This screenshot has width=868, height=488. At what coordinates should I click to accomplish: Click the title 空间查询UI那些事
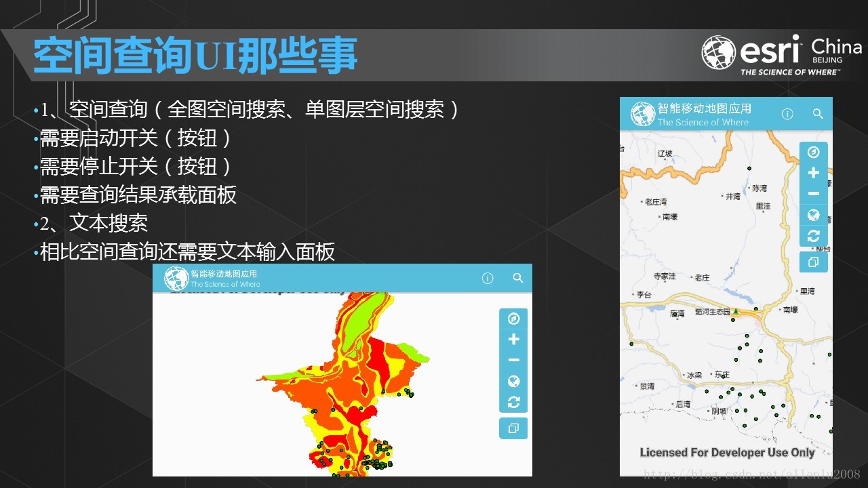click(x=195, y=56)
